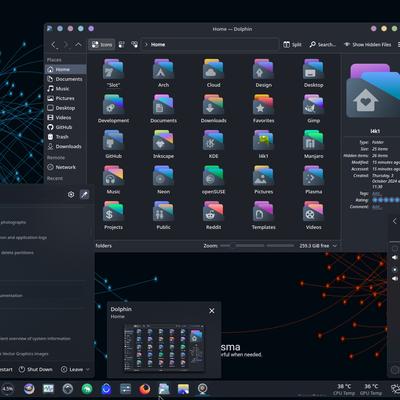Viewport: 400px width, 400px height.
Task: Click the Split view button
Action: tap(292, 45)
